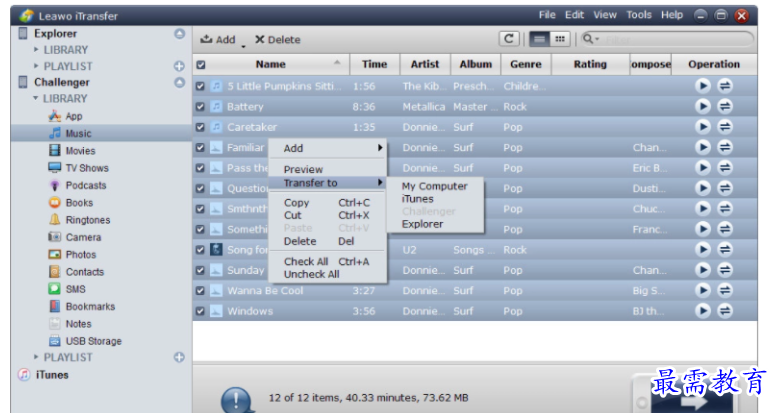Choose My Computer transfer destination

[x=434, y=186]
